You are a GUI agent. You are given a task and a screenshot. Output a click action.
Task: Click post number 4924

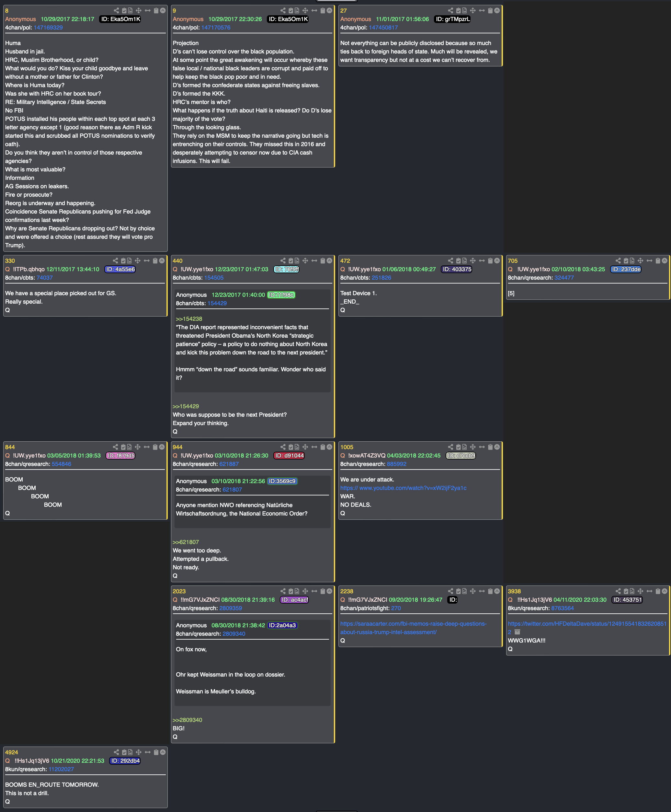click(12, 752)
